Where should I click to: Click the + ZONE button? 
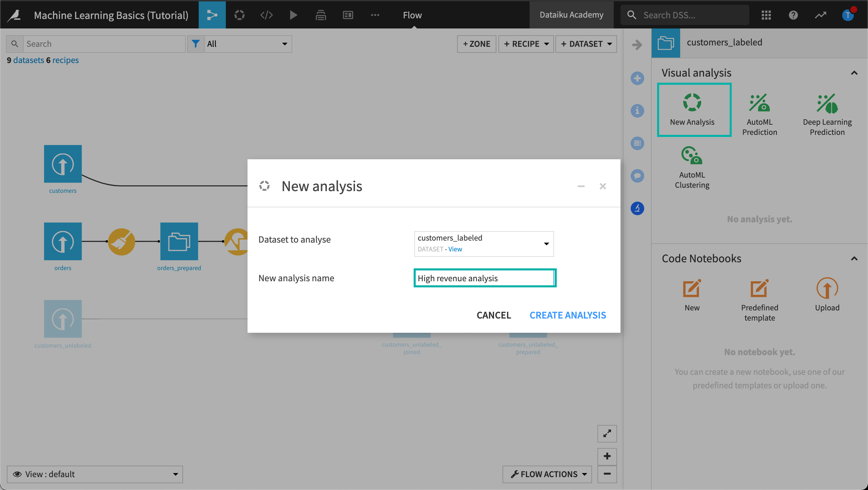pyautogui.click(x=476, y=44)
